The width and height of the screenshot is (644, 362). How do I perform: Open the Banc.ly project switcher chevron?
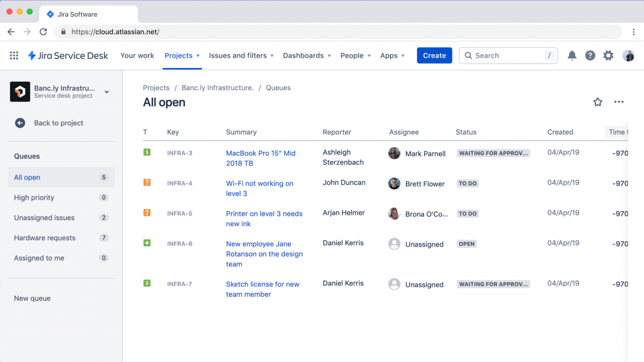click(x=106, y=91)
